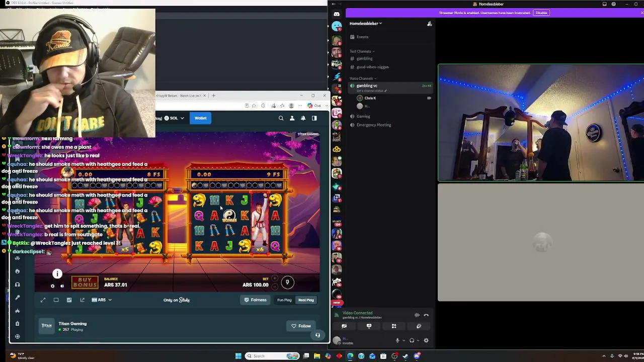The height and width of the screenshot is (362, 644).
Task: Open Discord inbox icon in title bar
Action: tap(604, 4)
